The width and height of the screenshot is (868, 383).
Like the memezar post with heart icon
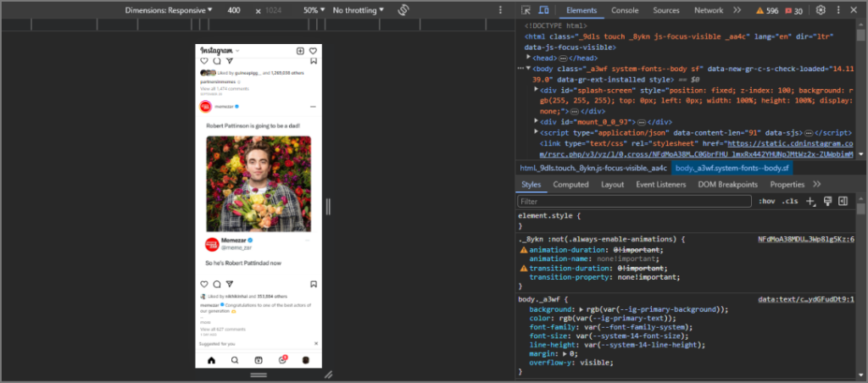tap(203, 284)
